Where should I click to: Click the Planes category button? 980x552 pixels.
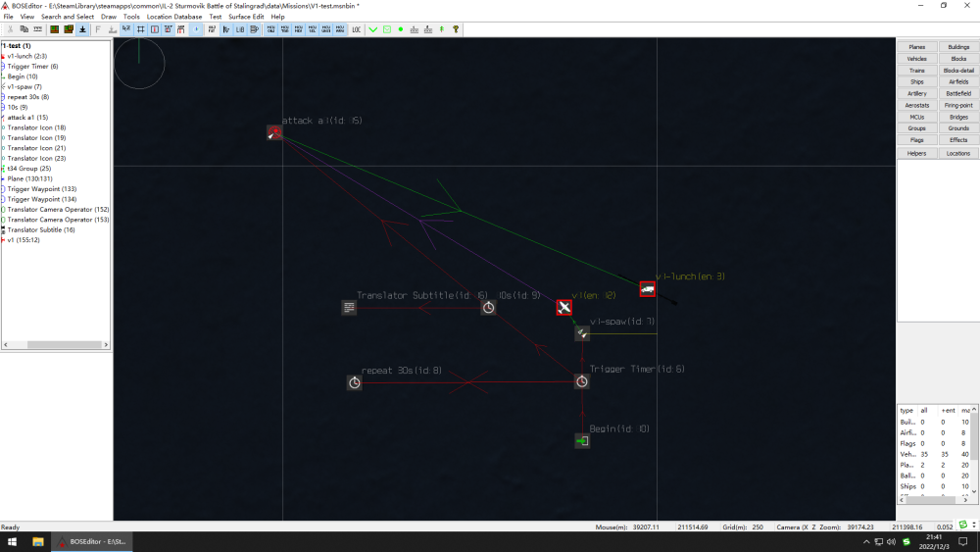tap(917, 47)
